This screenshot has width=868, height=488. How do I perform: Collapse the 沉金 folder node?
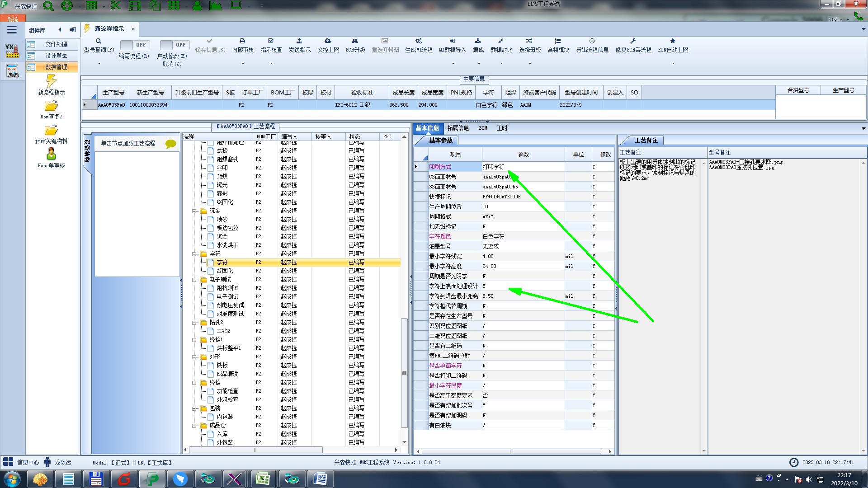coord(194,211)
